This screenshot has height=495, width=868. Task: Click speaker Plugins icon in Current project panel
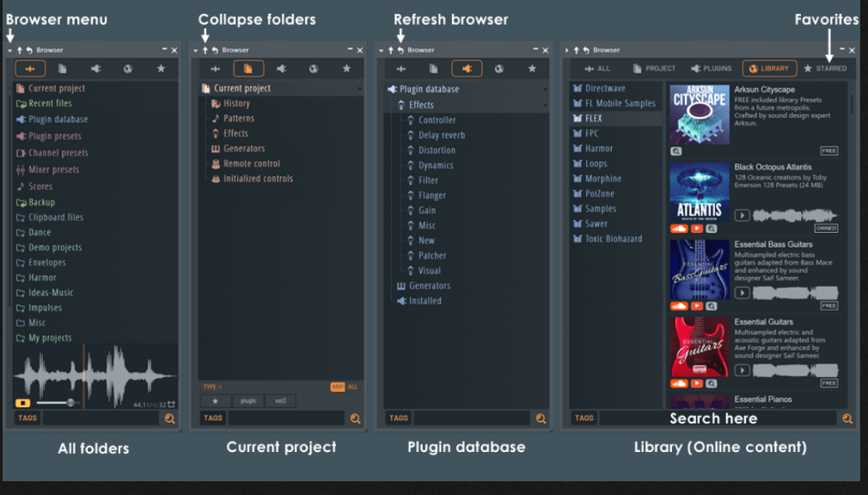(281, 69)
